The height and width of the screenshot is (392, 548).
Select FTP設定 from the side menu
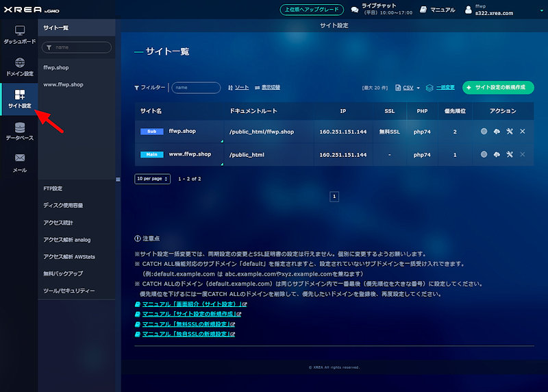click(x=53, y=188)
